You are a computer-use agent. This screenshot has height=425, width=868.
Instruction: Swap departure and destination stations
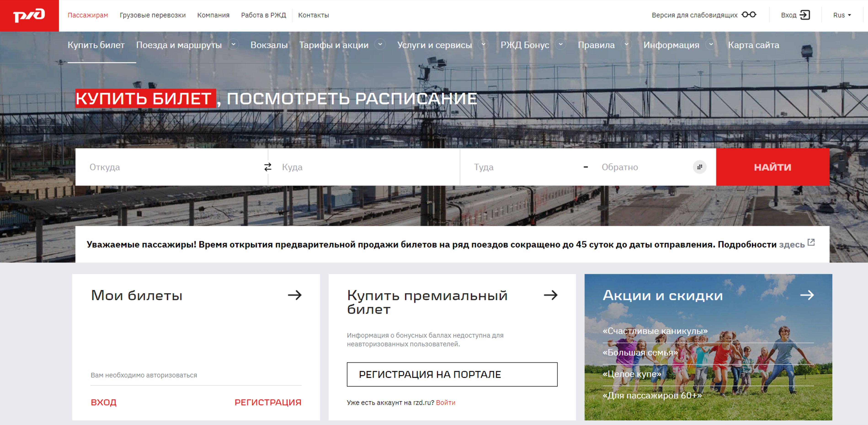pyautogui.click(x=268, y=167)
